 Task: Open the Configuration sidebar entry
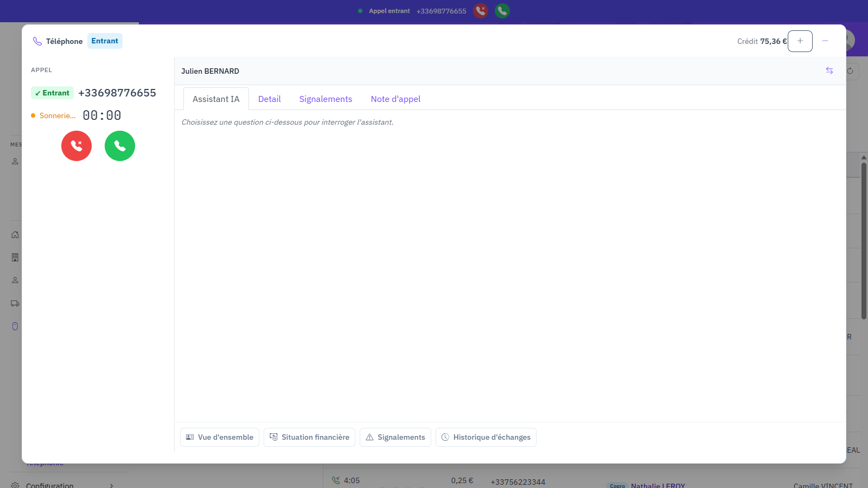click(62, 485)
